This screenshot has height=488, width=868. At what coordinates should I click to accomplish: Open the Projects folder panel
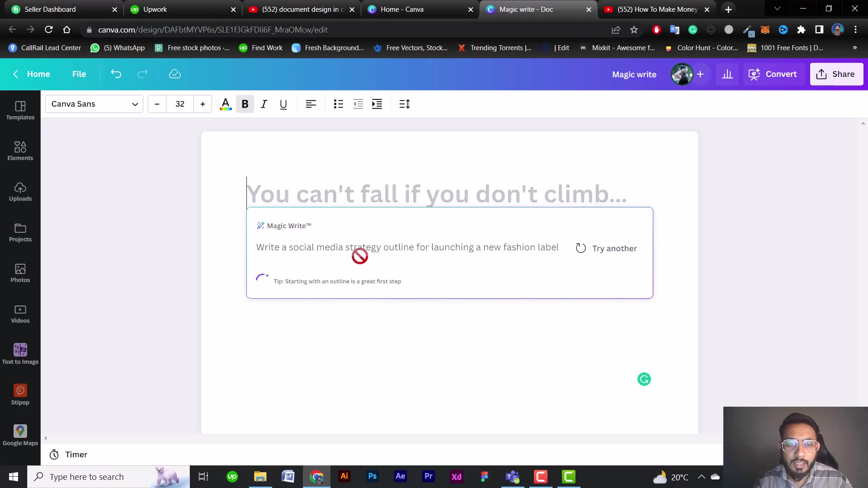point(20,232)
